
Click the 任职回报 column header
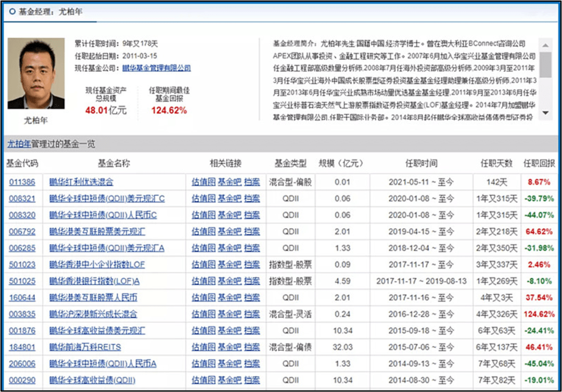point(539,164)
